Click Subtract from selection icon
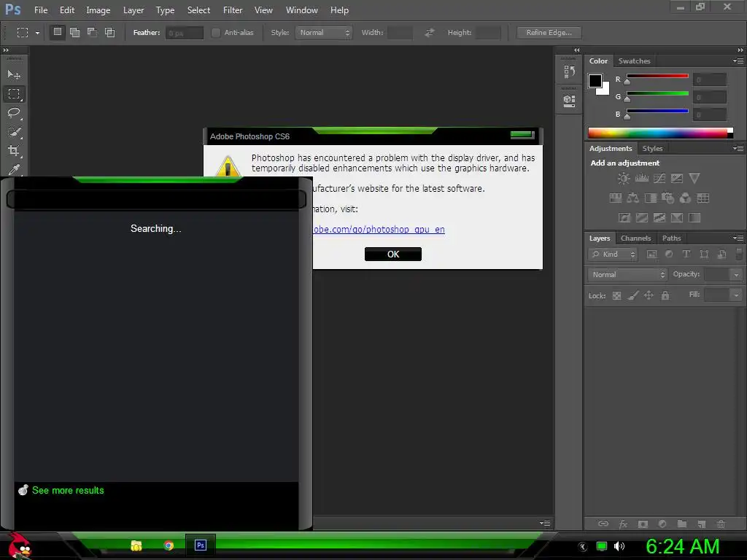The image size is (747, 560). [x=92, y=32]
